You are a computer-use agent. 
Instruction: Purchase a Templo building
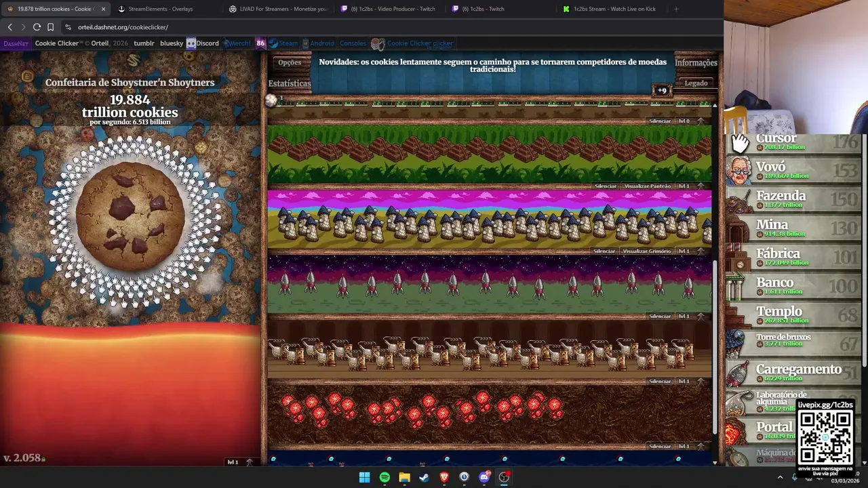794,315
